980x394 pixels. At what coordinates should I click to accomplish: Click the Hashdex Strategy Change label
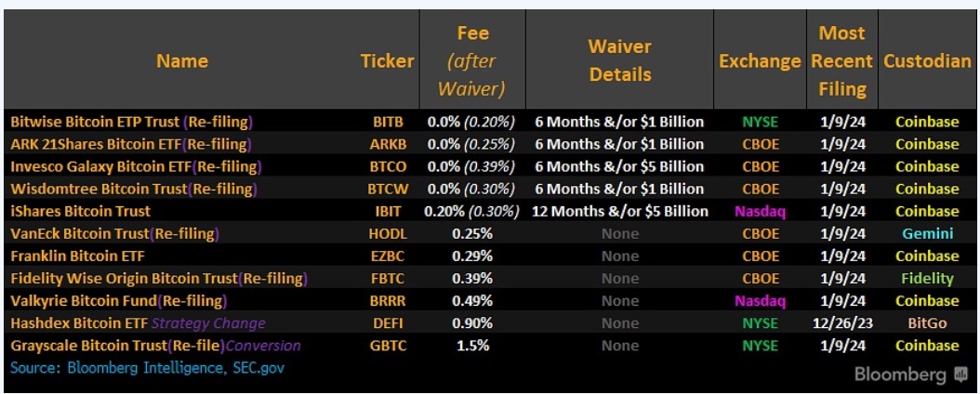[208, 323]
